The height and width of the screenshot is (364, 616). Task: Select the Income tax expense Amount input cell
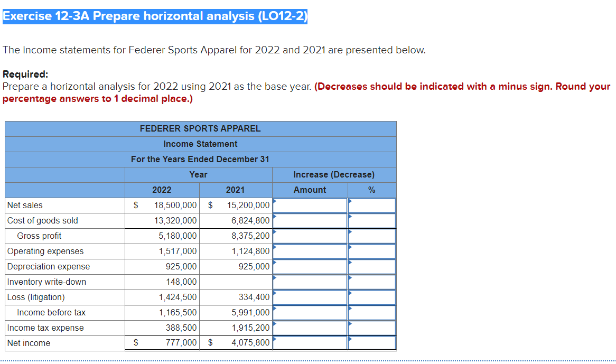(310, 328)
